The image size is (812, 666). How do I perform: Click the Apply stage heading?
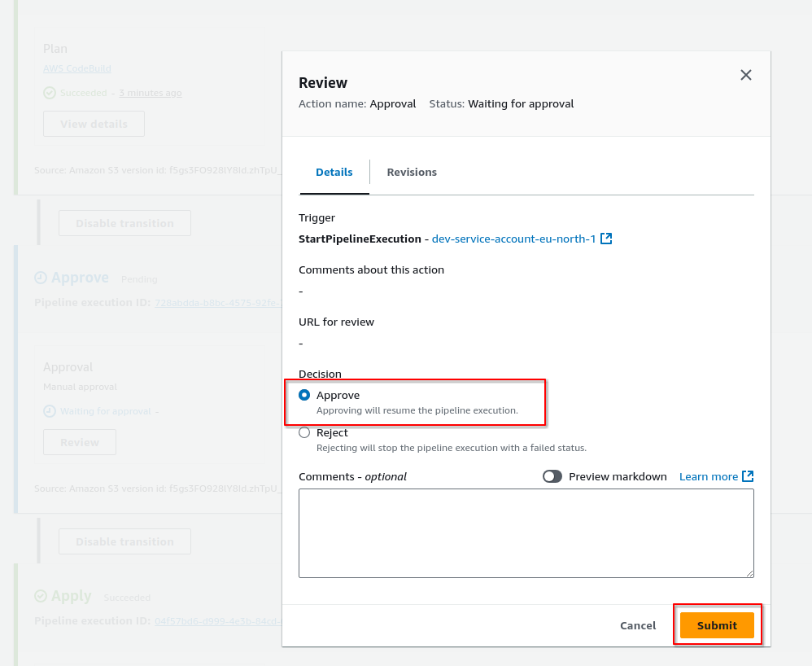click(x=72, y=596)
